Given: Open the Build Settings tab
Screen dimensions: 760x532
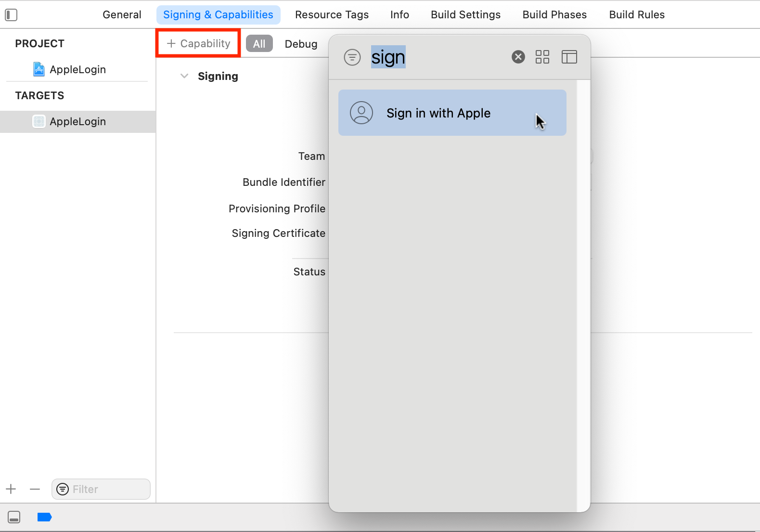Looking at the screenshot, I should coord(465,15).
